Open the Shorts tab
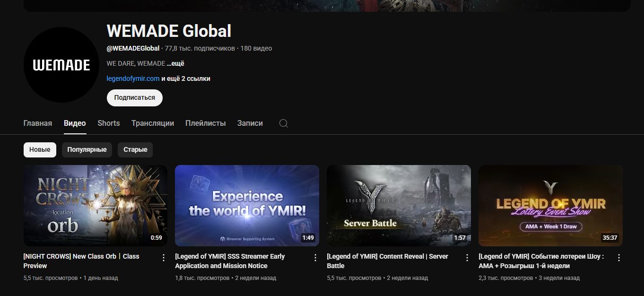This screenshot has width=644, height=296. tap(109, 123)
